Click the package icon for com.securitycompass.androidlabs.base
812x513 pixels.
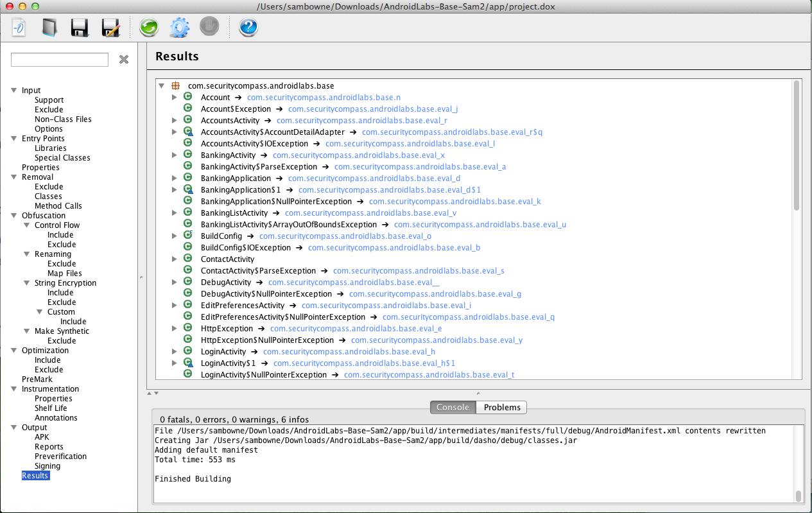click(175, 85)
